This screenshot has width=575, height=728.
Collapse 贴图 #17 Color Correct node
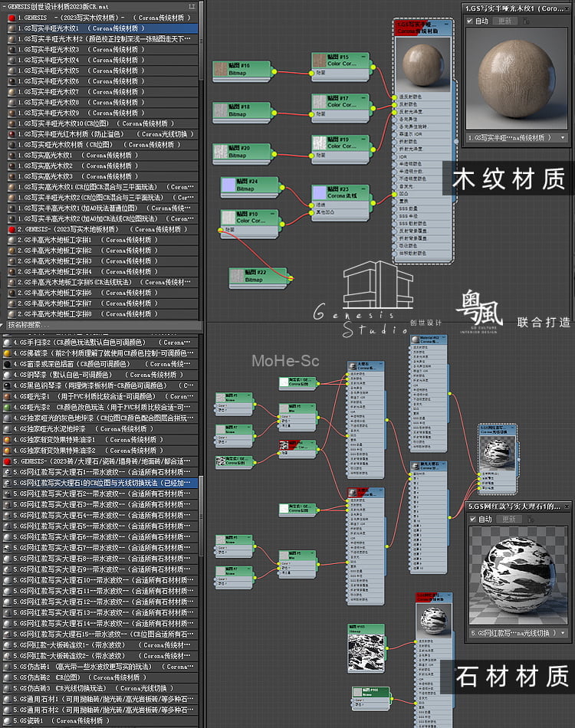[x=363, y=98]
